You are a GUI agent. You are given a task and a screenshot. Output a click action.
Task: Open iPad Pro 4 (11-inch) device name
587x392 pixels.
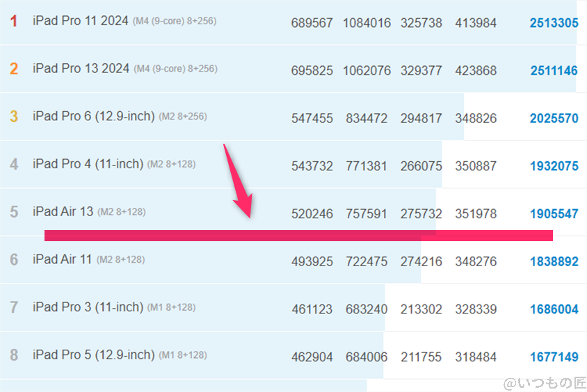coord(88,164)
